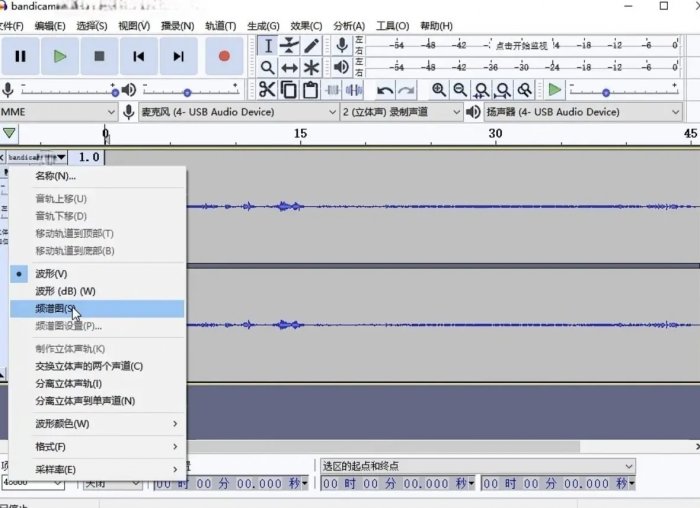The height and width of the screenshot is (508, 700).
Task: Undo the last action
Action: point(384,90)
